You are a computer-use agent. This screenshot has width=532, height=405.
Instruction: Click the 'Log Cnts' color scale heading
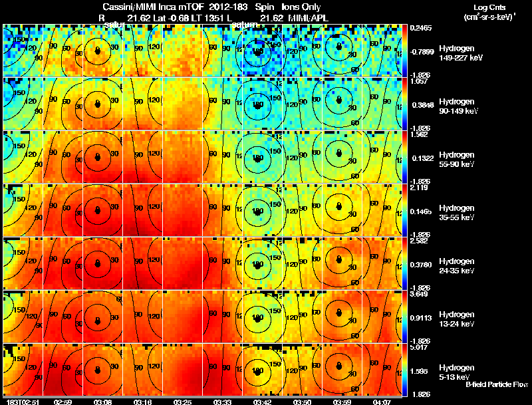(489, 7)
